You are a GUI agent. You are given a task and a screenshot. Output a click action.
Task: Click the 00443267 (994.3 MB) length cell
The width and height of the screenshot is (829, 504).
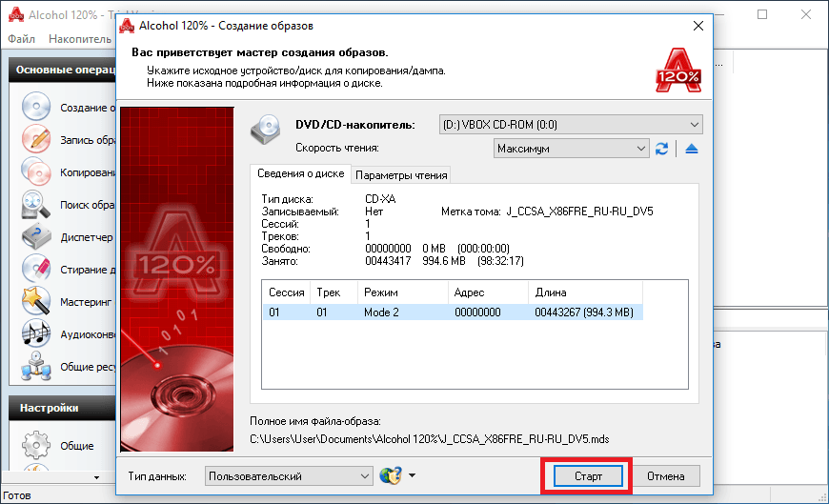584,312
